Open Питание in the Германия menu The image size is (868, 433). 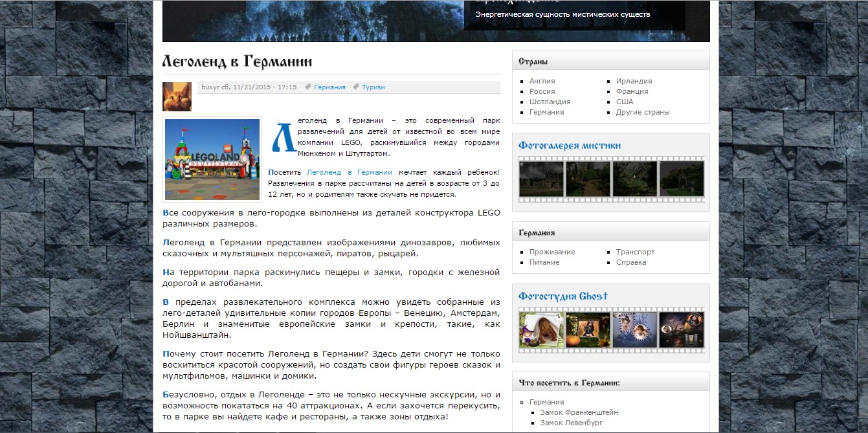click(x=544, y=262)
